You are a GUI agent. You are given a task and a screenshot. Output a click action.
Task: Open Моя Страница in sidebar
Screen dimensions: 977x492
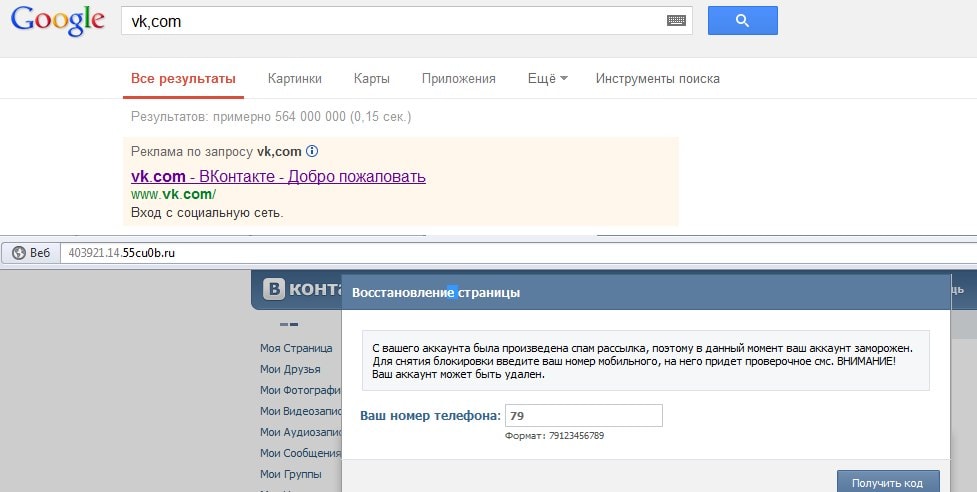pos(296,348)
